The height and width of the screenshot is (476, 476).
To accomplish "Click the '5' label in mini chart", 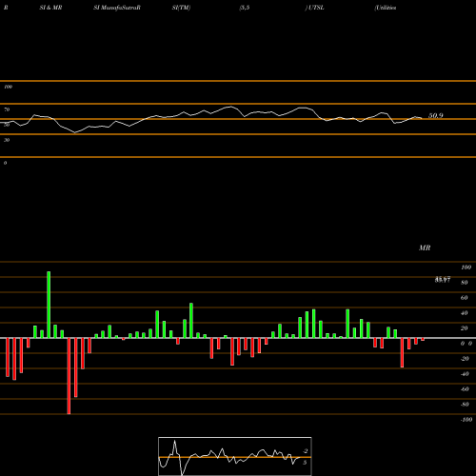I will pos(305,463).
